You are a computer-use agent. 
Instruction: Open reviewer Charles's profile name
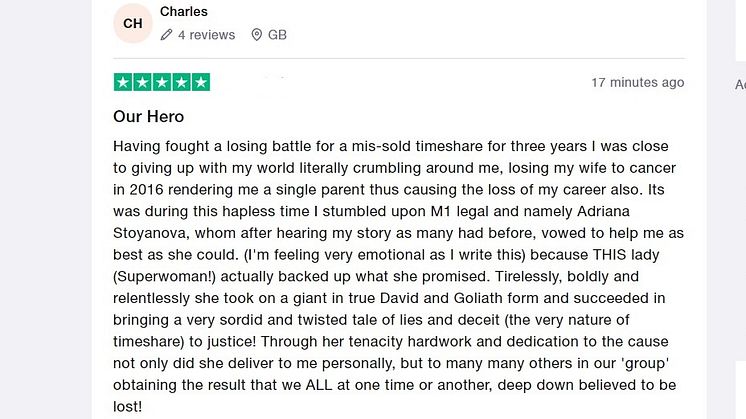click(184, 11)
